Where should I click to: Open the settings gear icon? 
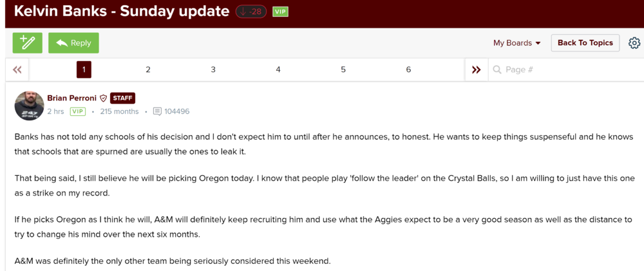tap(634, 43)
